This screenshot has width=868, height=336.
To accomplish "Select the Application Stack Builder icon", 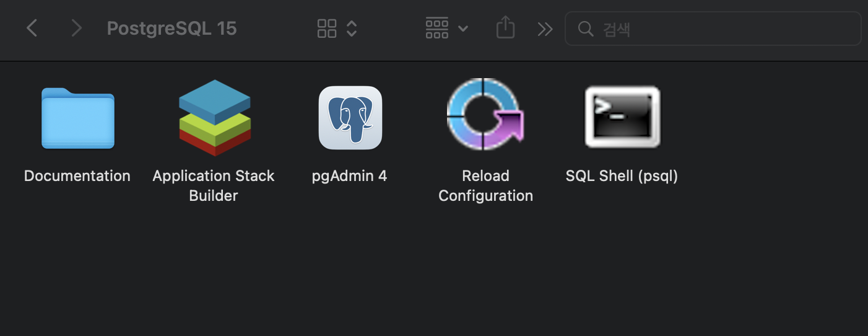I will 214,117.
